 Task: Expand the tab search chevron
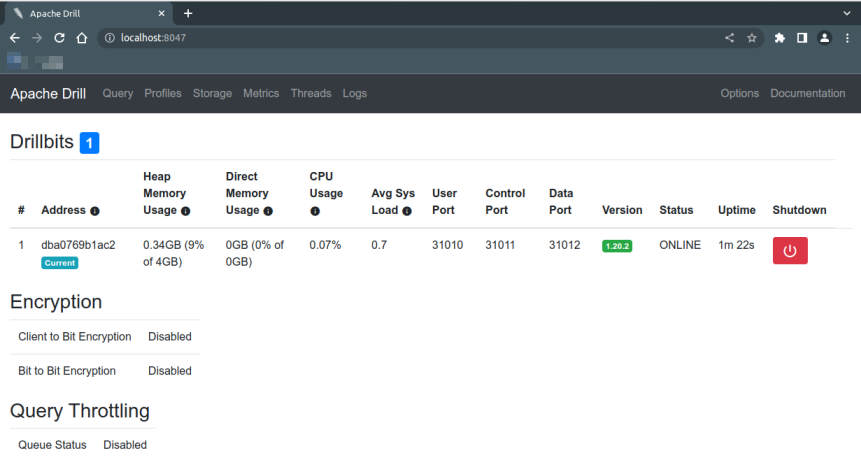tap(847, 13)
